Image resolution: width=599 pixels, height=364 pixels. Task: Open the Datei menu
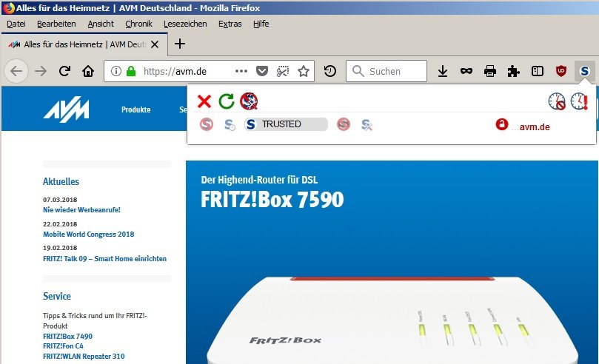point(16,24)
